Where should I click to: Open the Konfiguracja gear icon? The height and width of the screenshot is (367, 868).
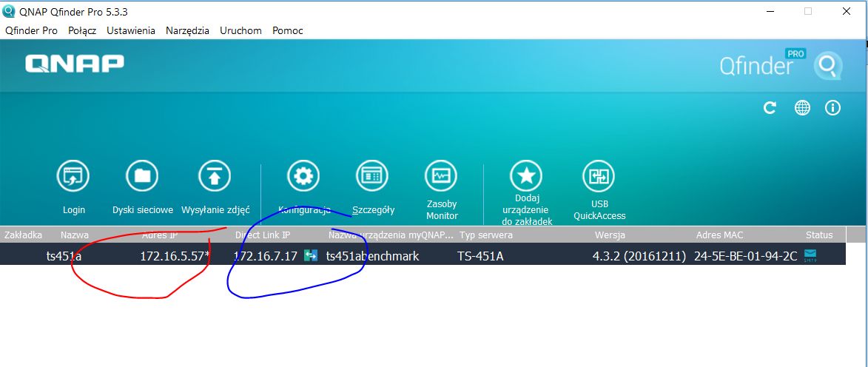pyautogui.click(x=303, y=176)
